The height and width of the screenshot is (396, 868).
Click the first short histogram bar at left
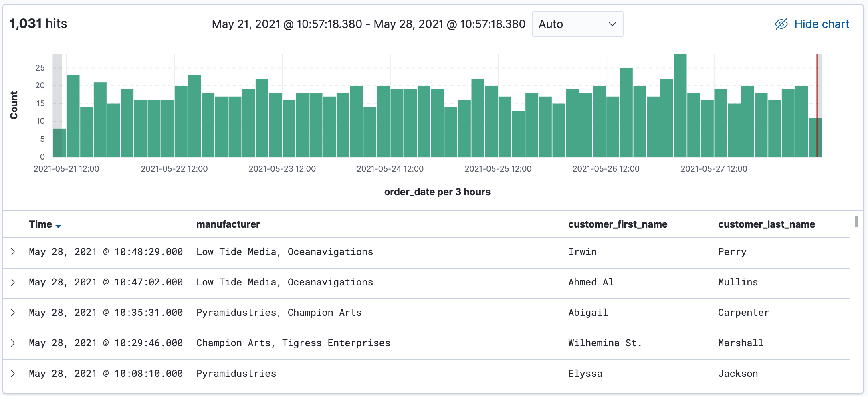pos(59,143)
